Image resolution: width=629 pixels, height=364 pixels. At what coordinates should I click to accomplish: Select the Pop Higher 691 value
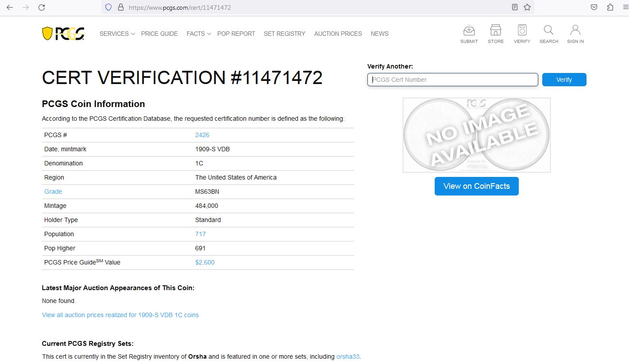(201, 248)
